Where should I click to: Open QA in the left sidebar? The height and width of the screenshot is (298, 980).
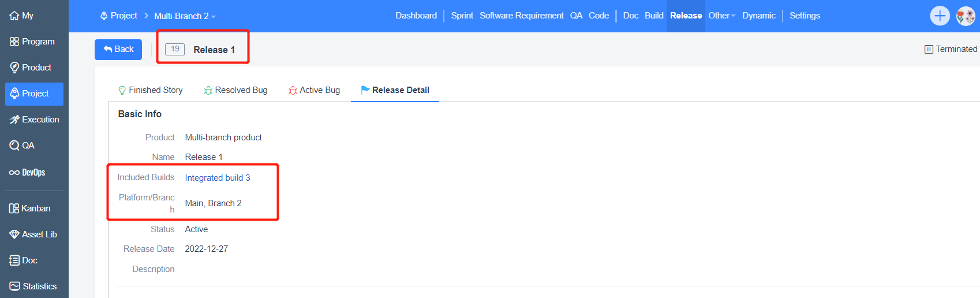click(22, 146)
